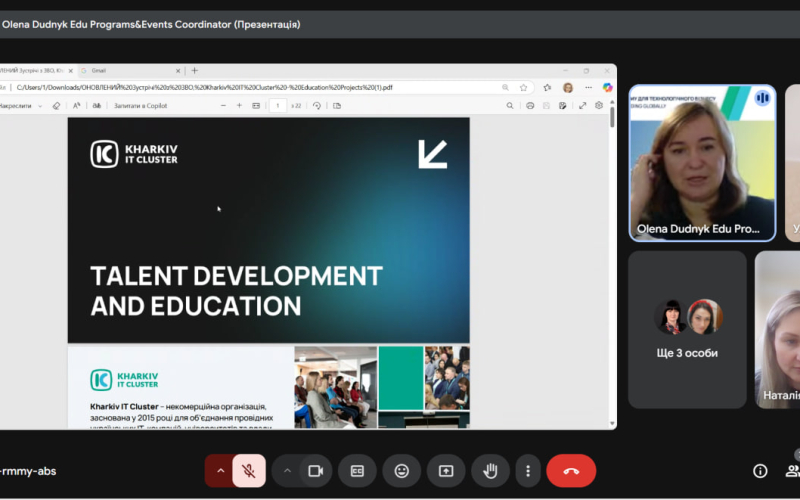Open audio settings chevron beside the microphone
Screen dimensions: 800x500
click(x=220, y=471)
